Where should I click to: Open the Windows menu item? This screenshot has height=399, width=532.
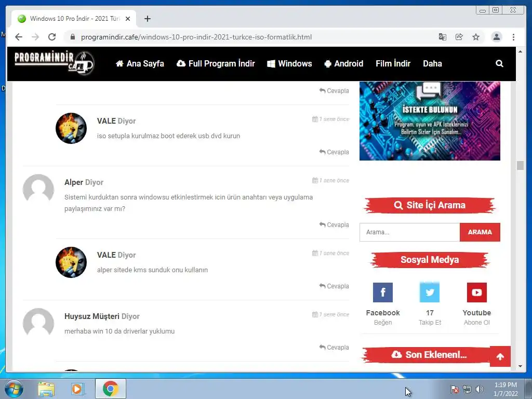(x=289, y=63)
